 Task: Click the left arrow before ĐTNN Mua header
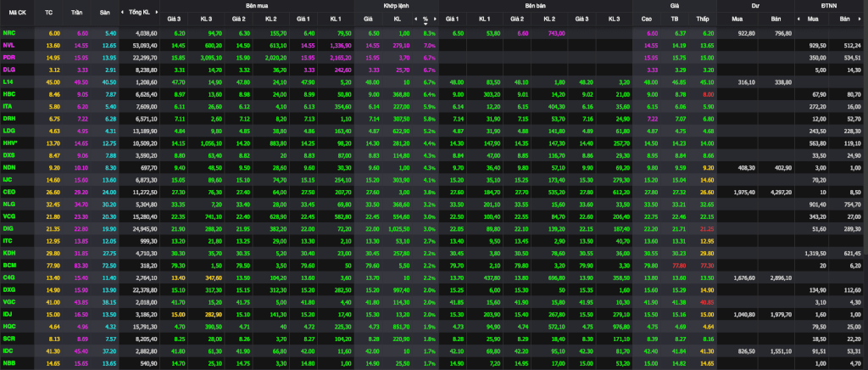pyautogui.click(x=798, y=19)
